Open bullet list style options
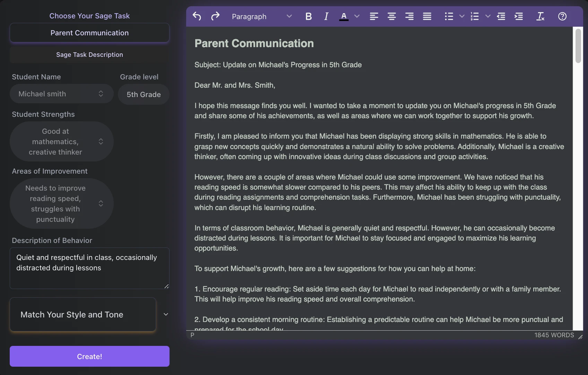The image size is (588, 375). 462,16
